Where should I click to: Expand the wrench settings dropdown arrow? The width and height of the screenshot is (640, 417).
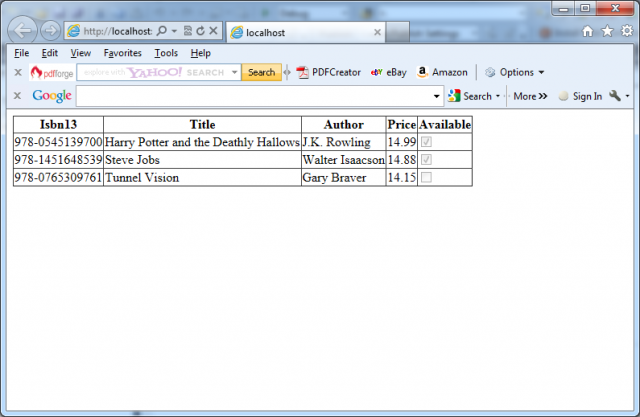[x=627, y=96]
